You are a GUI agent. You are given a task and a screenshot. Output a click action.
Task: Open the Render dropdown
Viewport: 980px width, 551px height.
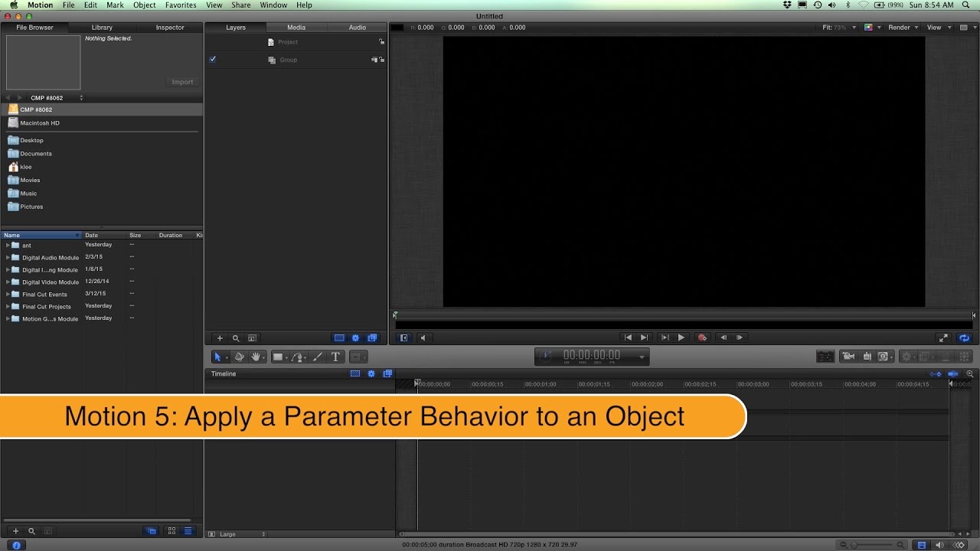(903, 28)
